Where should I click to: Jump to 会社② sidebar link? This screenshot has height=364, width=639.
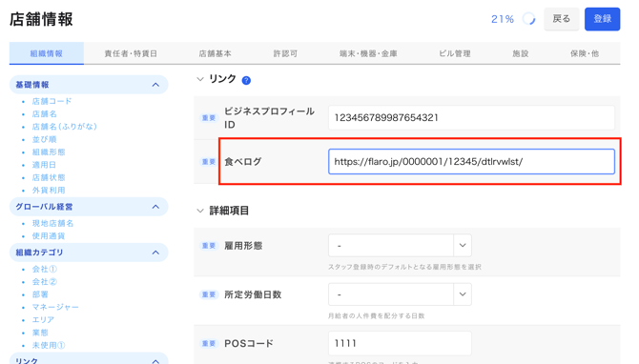tap(45, 282)
